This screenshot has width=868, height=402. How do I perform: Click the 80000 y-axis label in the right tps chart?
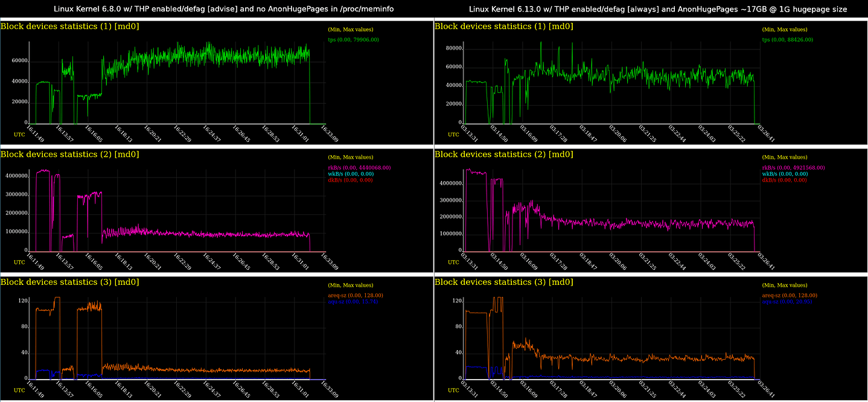click(453, 48)
